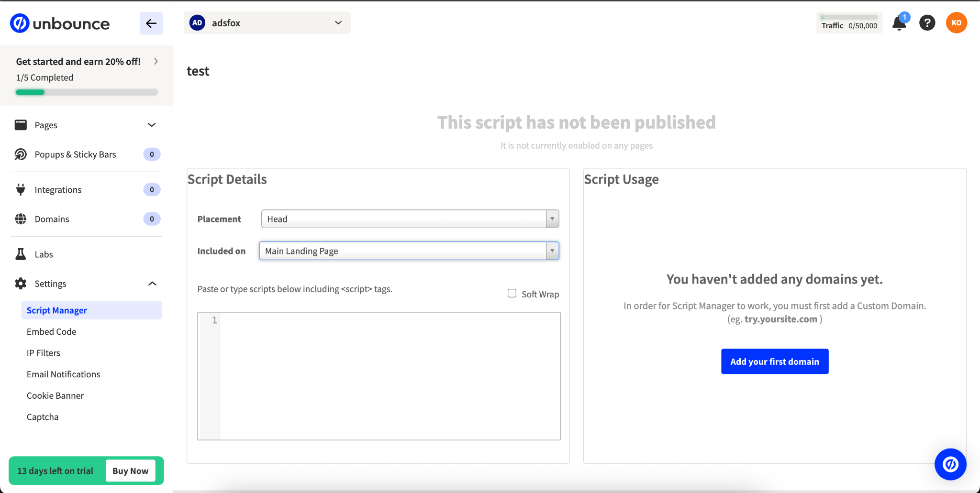Click the Domains globe icon

[21, 219]
